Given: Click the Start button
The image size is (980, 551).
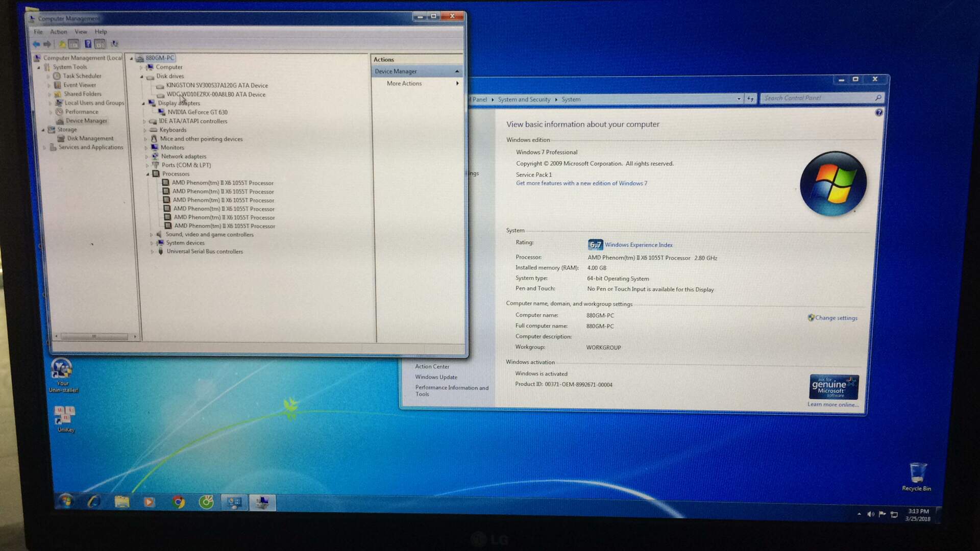Looking at the screenshot, I should tap(66, 502).
